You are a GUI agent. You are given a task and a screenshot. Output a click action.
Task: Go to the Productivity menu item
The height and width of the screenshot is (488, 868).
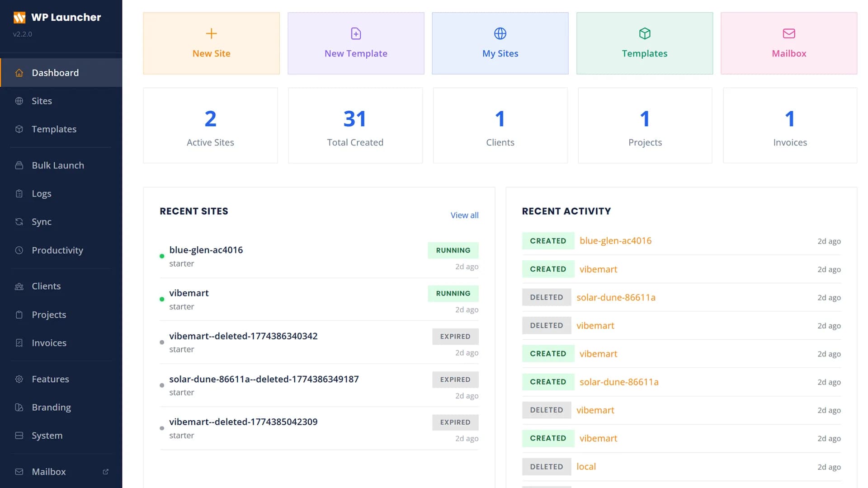pos(61,250)
